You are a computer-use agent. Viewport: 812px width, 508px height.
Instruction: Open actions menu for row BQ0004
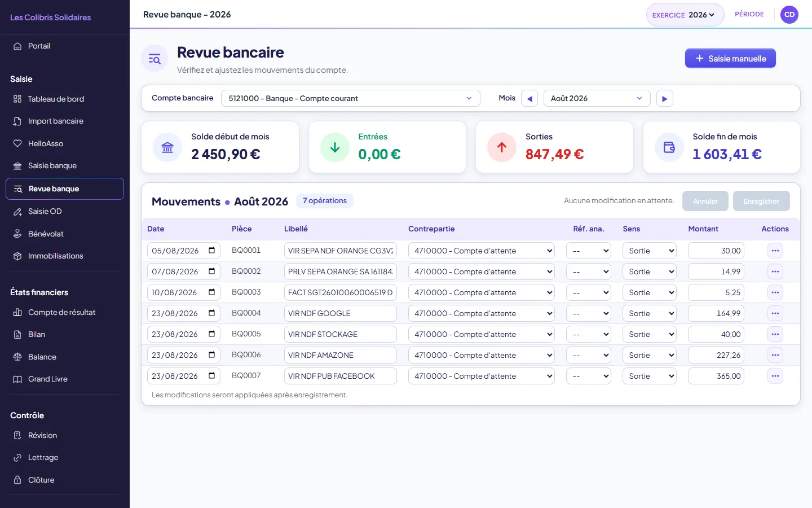tap(775, 313)
